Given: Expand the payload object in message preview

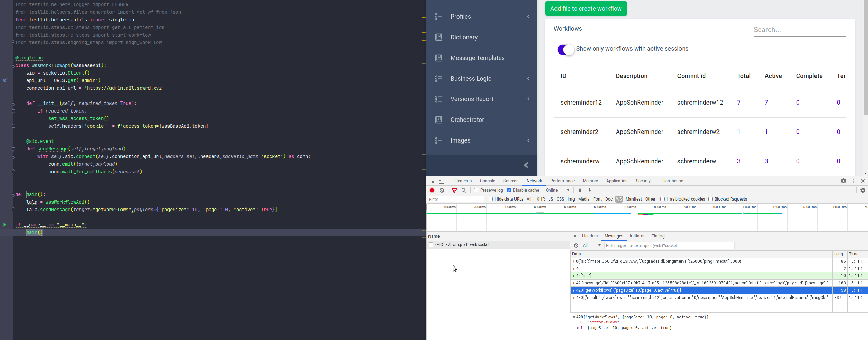Looking at the screenshot, I should tap(578, 328).
